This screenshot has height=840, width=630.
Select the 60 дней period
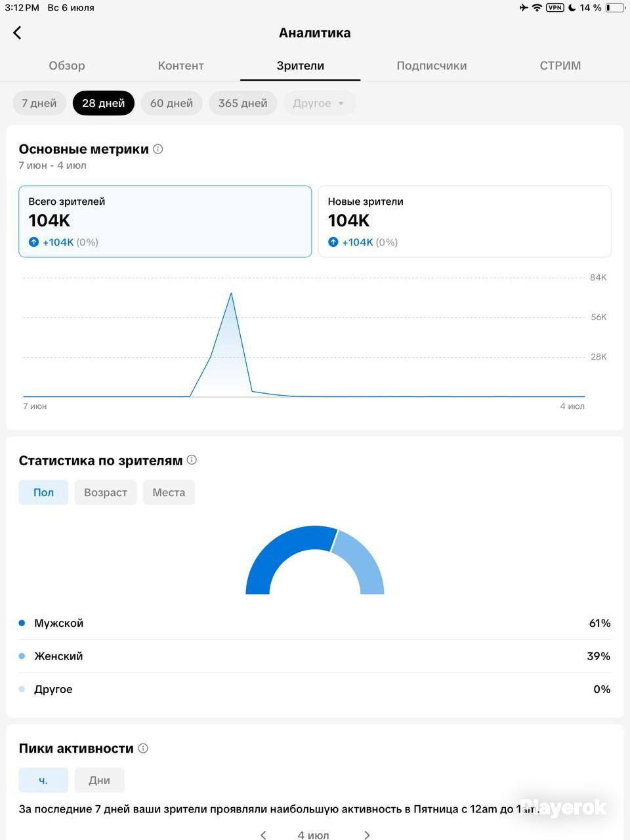[x=171, y=103]
